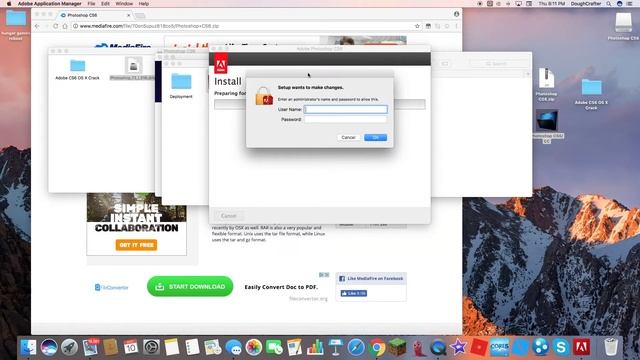Screen dimensions: 640x360
Task: Open Calendar from the Dock
Action: click(x=131, y=347)
